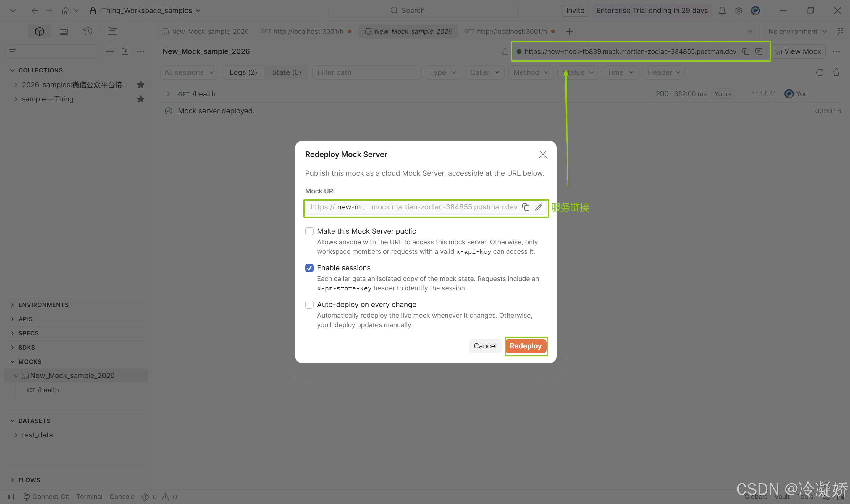Open the Collections cube icon in sidebar
The width and height of the screenshot is (850, 504).
(x=39, y=31)
